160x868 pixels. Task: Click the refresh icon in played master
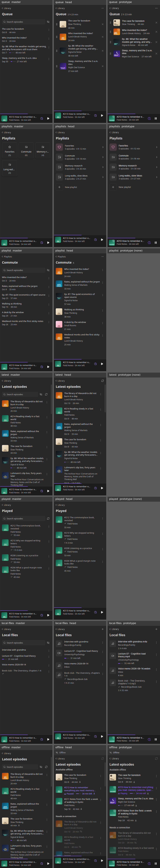tap(48, 519)
